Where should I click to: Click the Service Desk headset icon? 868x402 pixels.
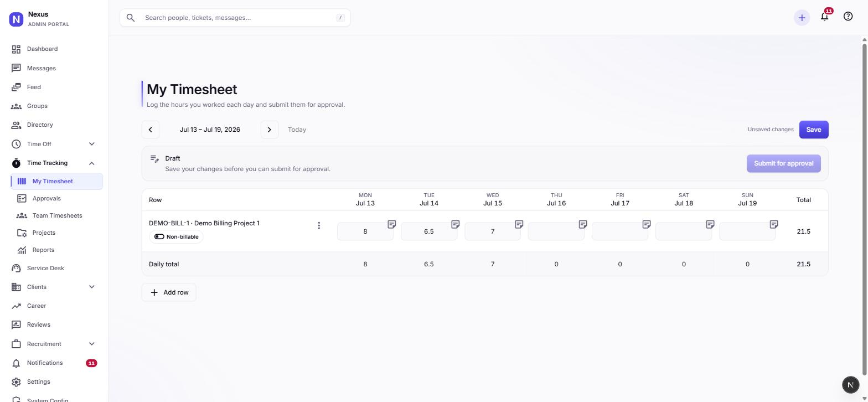point(16,268)
